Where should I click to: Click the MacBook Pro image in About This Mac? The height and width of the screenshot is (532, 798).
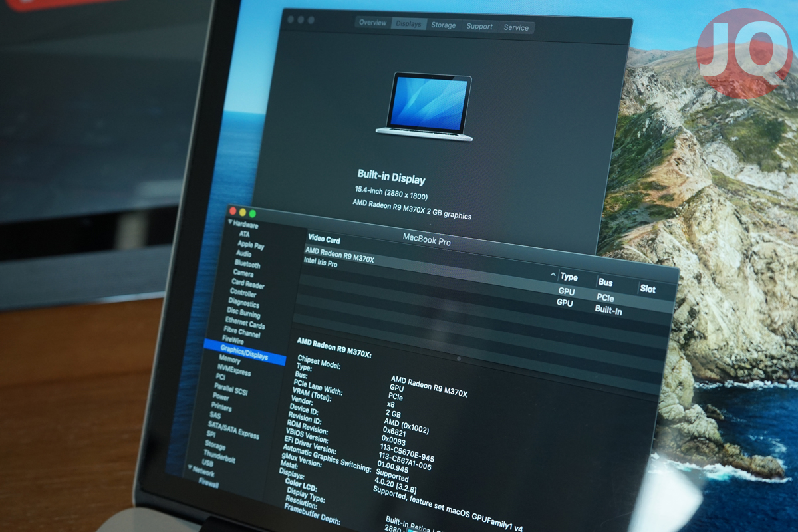click(x=424, y=106)
